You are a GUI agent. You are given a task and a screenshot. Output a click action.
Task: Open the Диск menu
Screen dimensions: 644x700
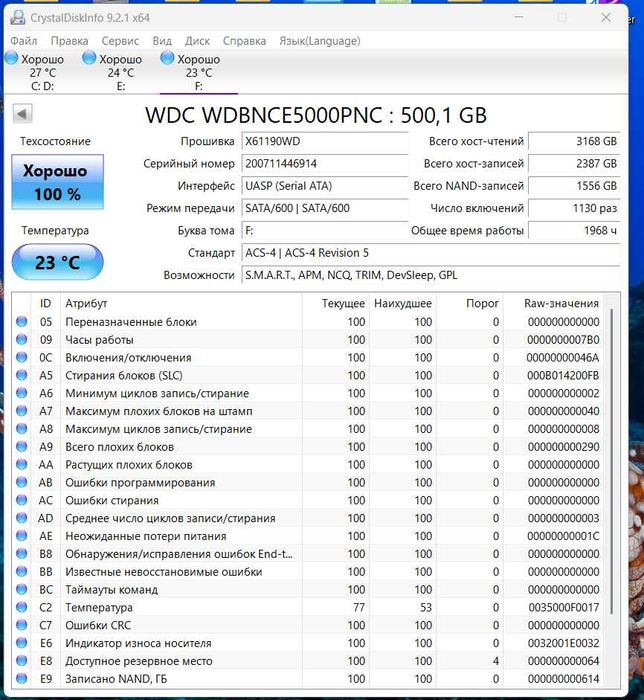click(197, 41)
